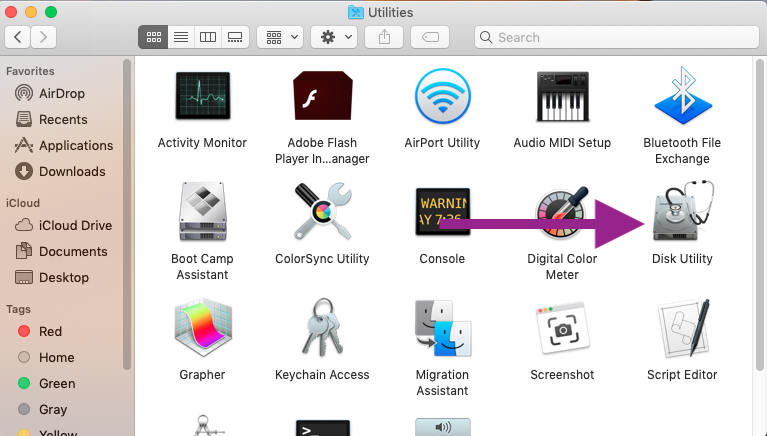Open Console app icon
This screenshot has height=436, width=767.
click(x=443, y=212)
